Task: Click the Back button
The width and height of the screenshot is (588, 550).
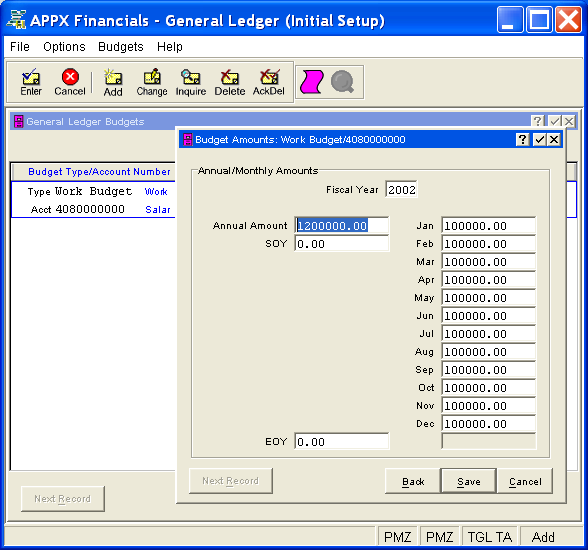Action: click(x=413, y=481)
